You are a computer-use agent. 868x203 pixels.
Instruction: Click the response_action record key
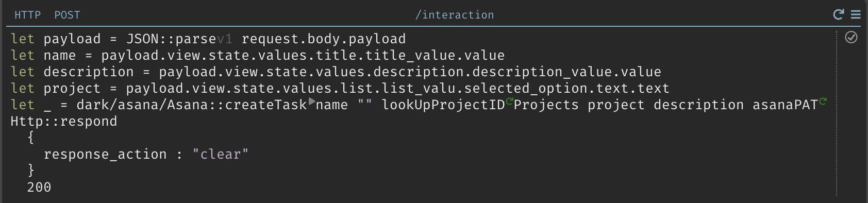click(105, 154)
